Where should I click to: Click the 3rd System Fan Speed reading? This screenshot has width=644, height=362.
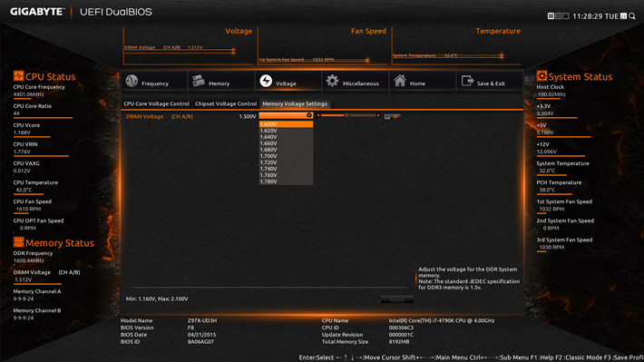point(551,248)
